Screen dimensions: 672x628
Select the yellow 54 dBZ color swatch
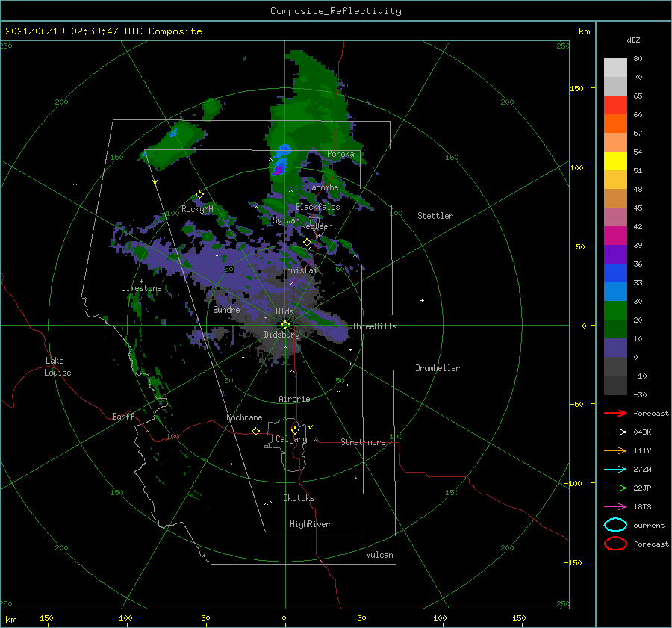(615, 161)
